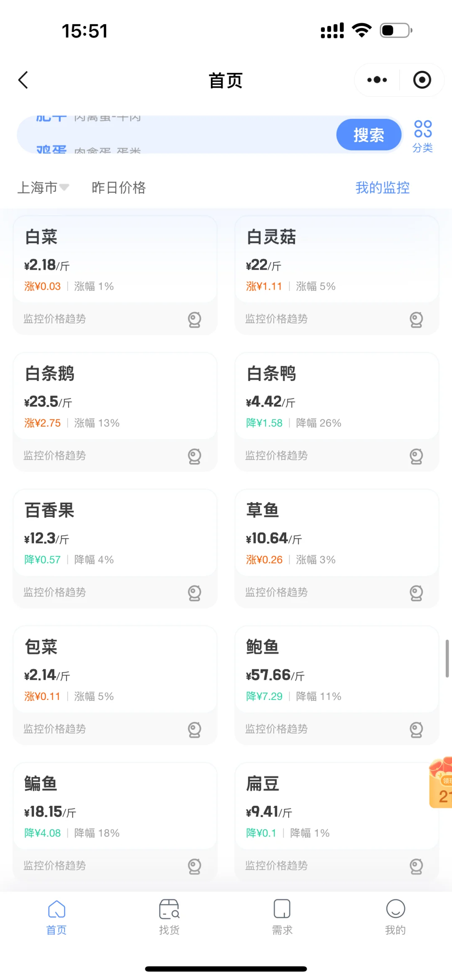This screenshot has height=980, width=452.
Task: Go to the 首页 home tab
Action: (56, 917)
